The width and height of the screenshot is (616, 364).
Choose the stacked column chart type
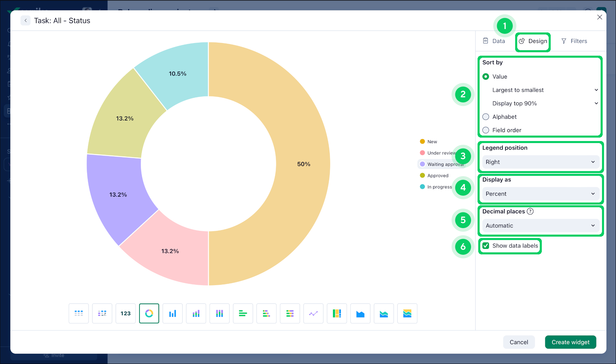(x=196, y=313)
